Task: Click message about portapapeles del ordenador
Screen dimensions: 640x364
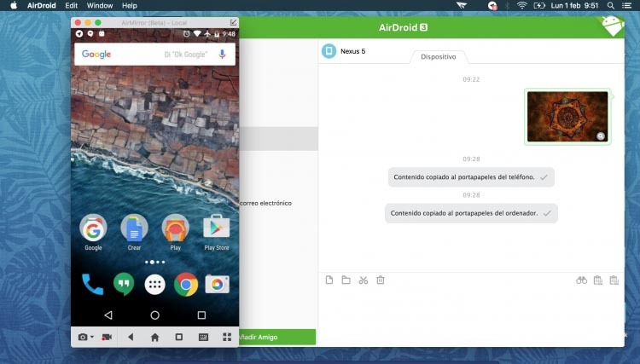Action: point(471,213)
